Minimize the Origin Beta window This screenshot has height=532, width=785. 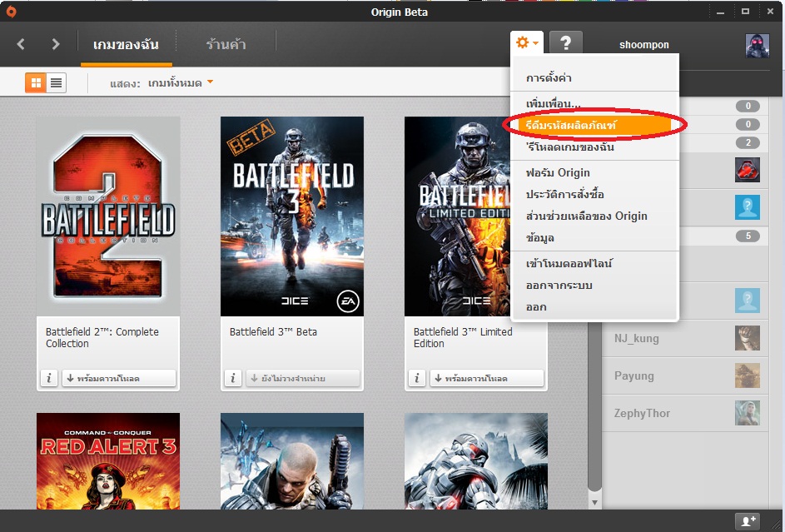(720, 12)
